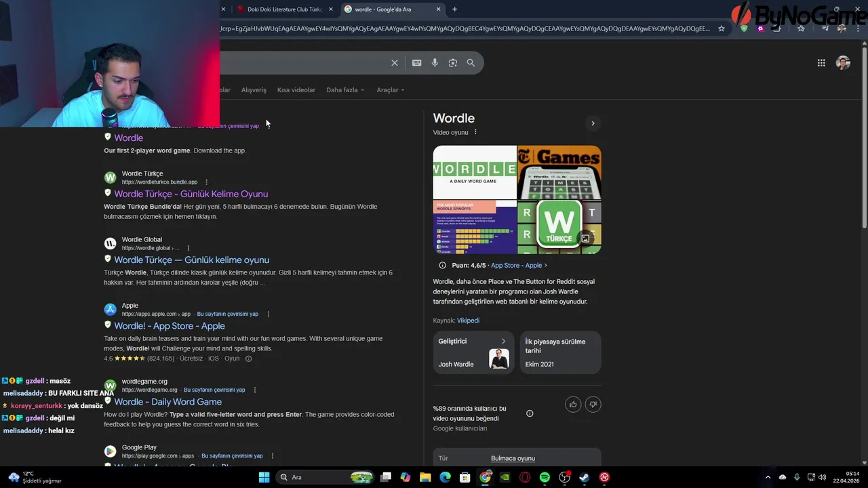Viewport: 868px width, 488px height.
Task: Open Google Lens image search
Action: [x=453, y=62]
